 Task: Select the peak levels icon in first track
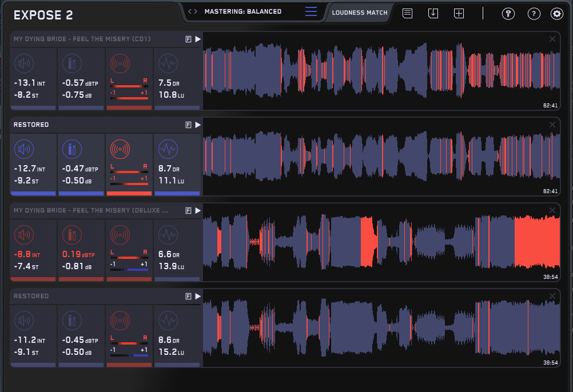(x=71, y=63)
